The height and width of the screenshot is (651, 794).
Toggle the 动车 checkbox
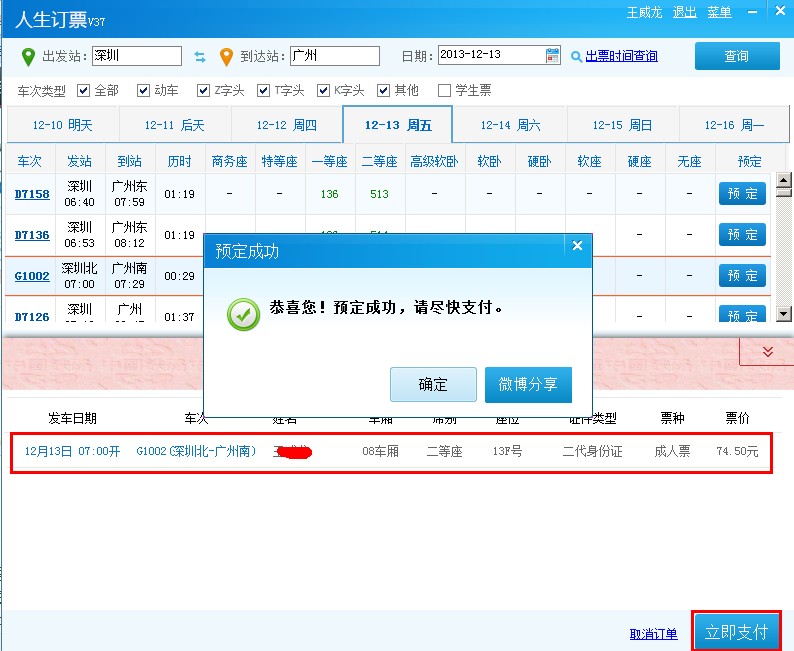pyautogui.click(x=143, y=91)
